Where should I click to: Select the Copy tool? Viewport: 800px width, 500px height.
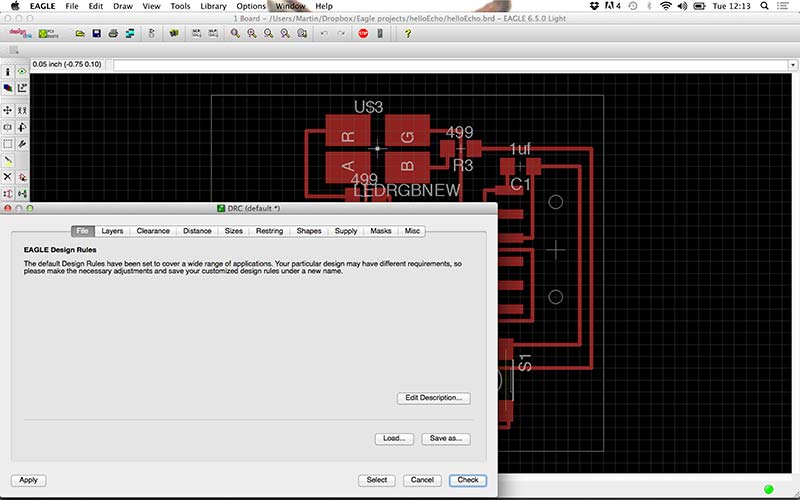click(22, 110)
